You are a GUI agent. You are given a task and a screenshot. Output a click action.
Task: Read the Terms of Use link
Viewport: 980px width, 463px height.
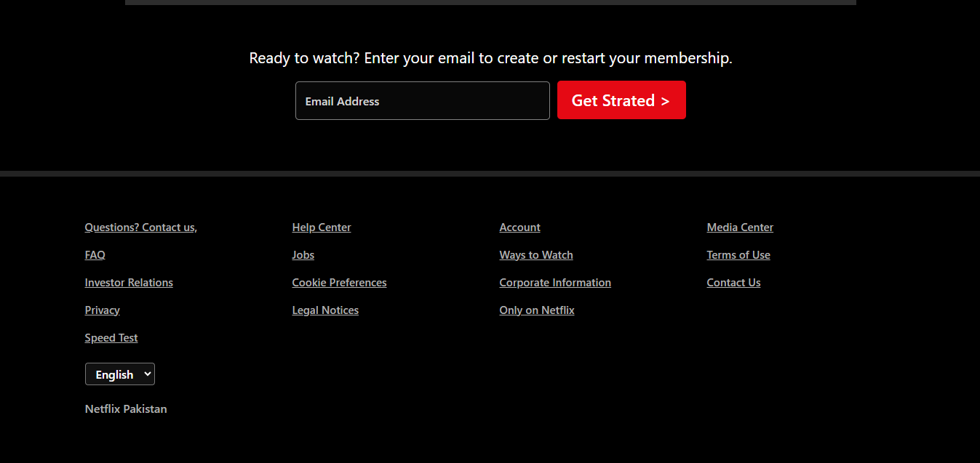(738, 255)
